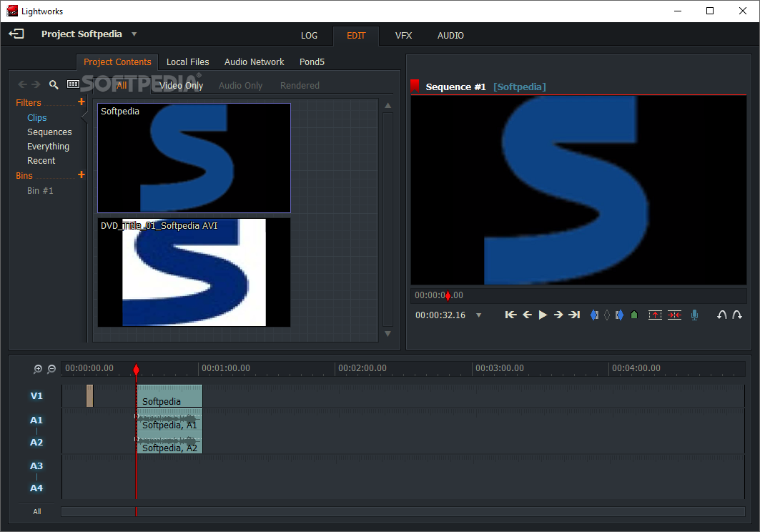
Task: Click the voice-over microphone icon
Action: [694, 315]
